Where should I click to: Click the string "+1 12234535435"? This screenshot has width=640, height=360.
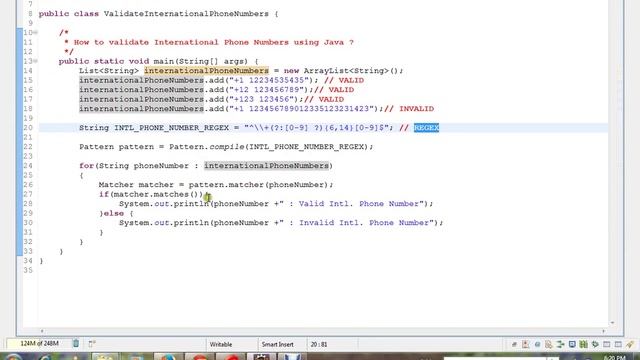[269, 80]
